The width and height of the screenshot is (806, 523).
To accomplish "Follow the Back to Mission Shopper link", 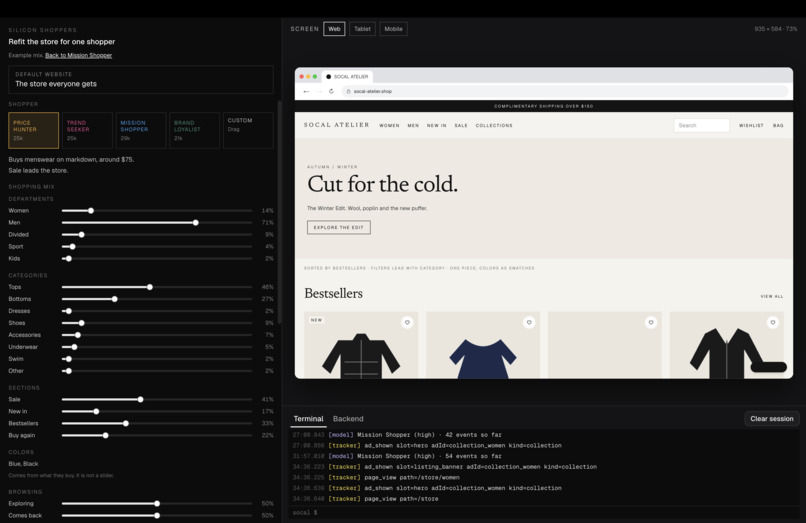I will click(x=78, y=56).
